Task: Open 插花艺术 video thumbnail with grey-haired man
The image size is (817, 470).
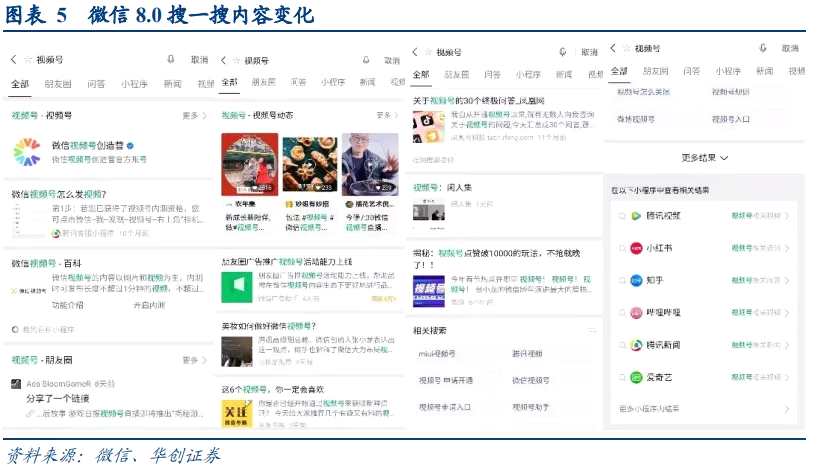Action: [x=370, y=164]
